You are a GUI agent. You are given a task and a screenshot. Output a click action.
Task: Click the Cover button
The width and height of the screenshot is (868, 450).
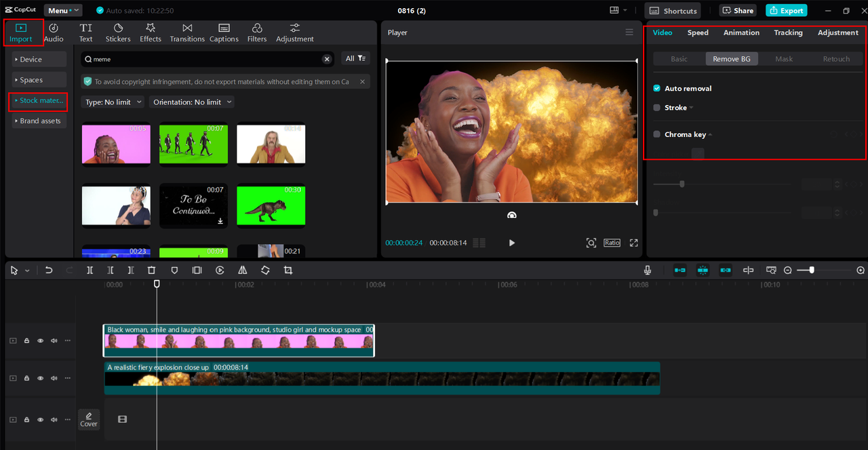point(89,420)
